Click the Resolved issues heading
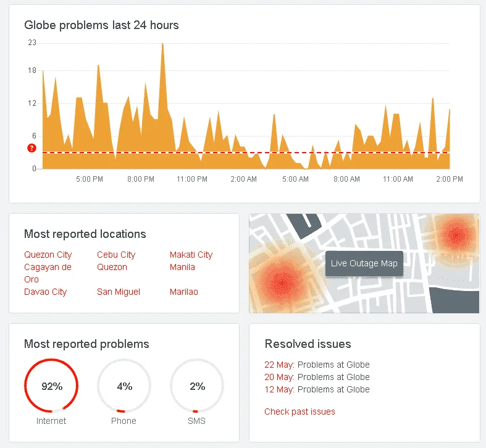 [308, 344]
